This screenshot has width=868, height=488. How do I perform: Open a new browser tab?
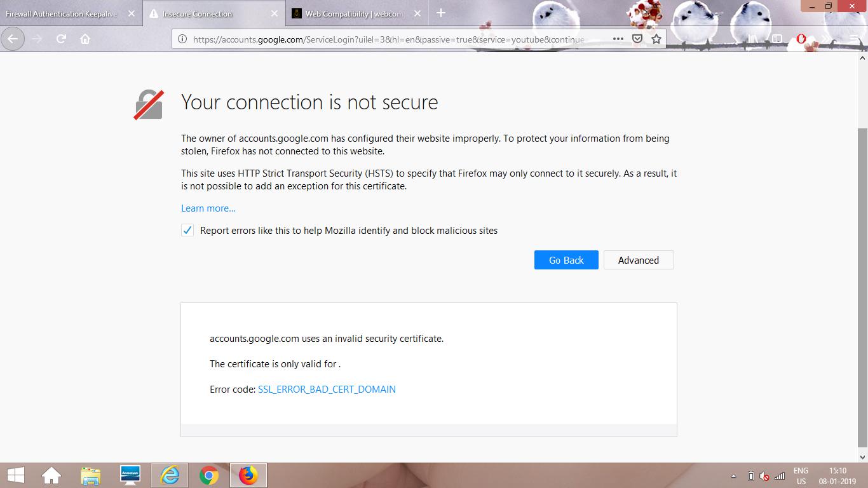pyautogui.click(x=442, y=13)
